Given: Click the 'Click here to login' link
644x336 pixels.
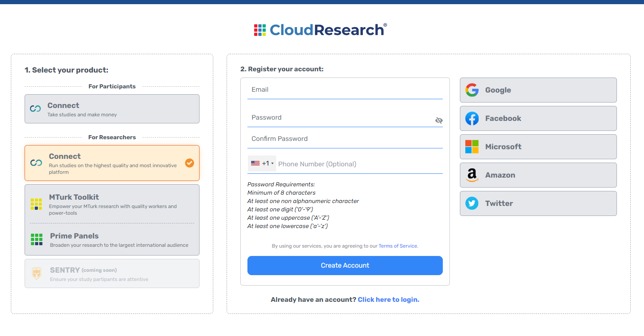Looking at the screenshot, I should [x=389, y=300].
